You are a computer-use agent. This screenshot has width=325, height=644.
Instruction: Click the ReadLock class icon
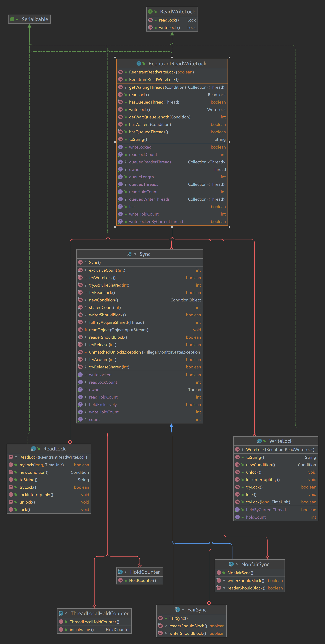pos(33,449)
